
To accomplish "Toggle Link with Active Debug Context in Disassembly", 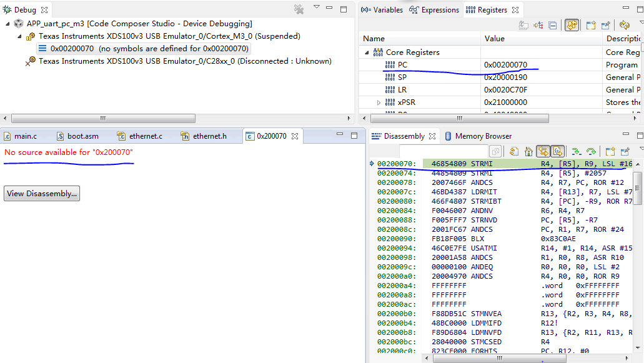I will pos(543,152).
